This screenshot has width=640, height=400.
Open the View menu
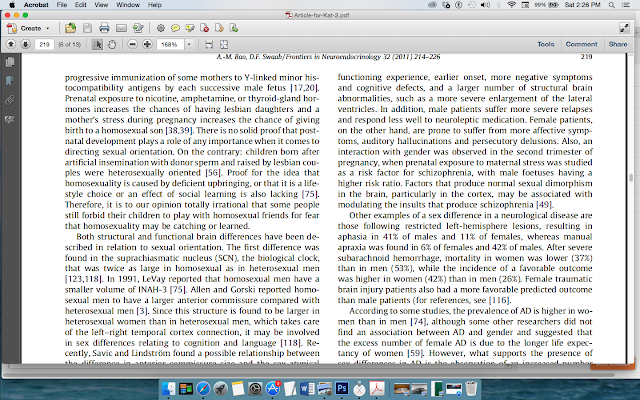coord(101,4)
